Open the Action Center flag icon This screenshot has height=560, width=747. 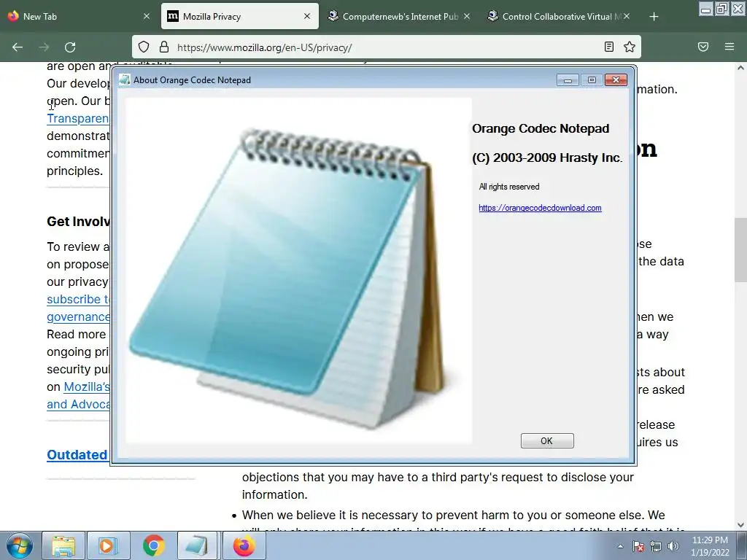click(x=638, y=546)
